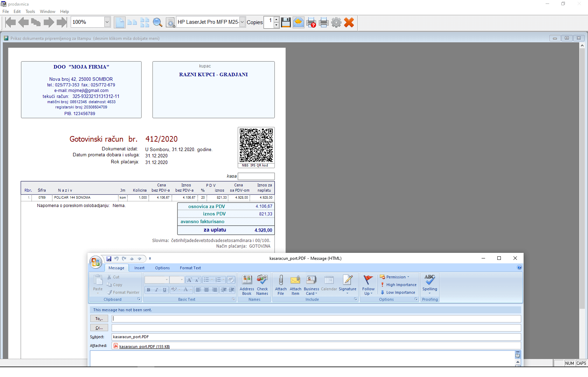Click Attach Item envelope icon
588x377 pixels.
click(295, 285)
